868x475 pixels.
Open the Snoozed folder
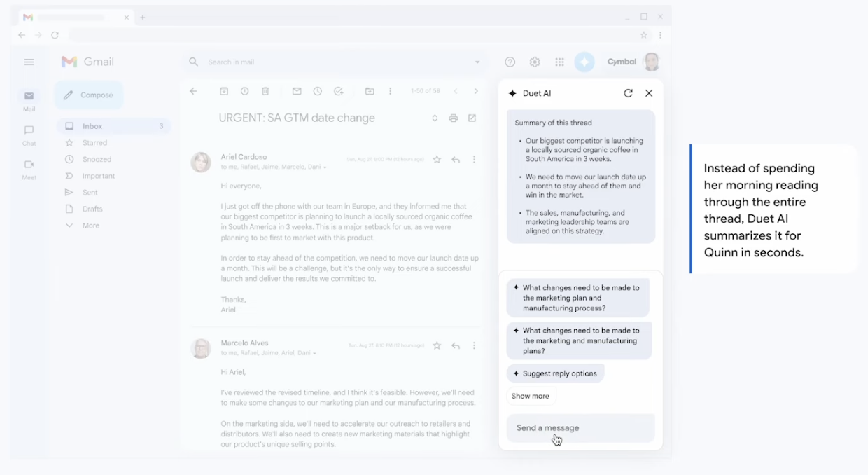click(97, 160)
